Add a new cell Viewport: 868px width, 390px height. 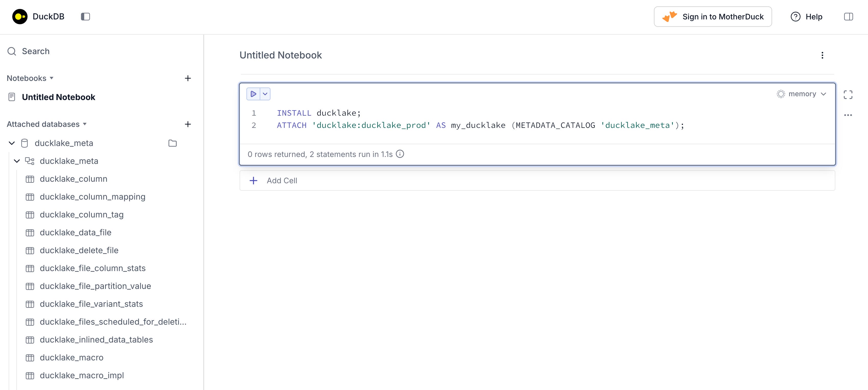click(x=537, y=181)
